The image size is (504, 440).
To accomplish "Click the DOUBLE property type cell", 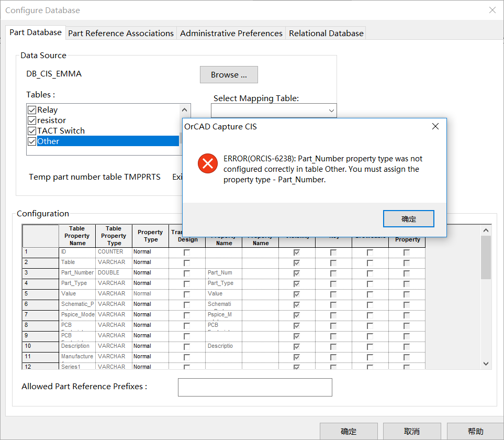I will [114, 273].
